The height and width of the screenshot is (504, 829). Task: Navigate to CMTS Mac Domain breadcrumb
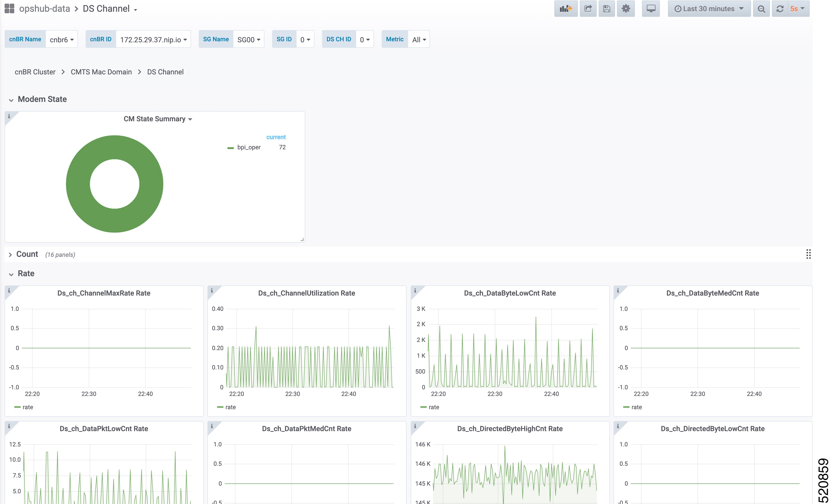click(101, 72)
